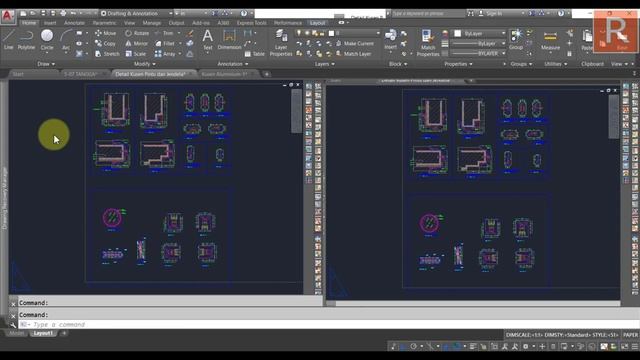The height and width of the screenshot is (360, 640).
Task: Select the Polyline tool
Action: click(x=26, y=40)
